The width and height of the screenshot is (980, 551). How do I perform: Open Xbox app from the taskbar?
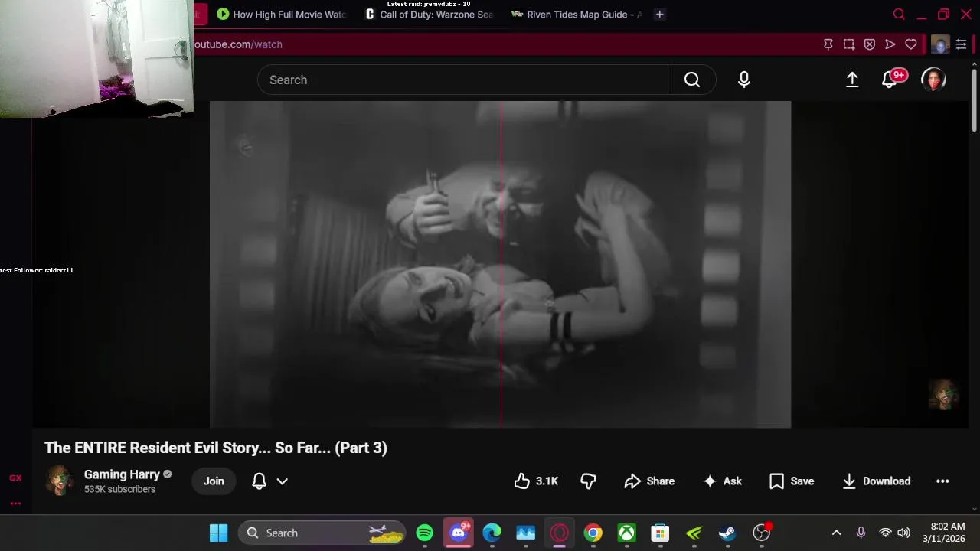point(626,533)
